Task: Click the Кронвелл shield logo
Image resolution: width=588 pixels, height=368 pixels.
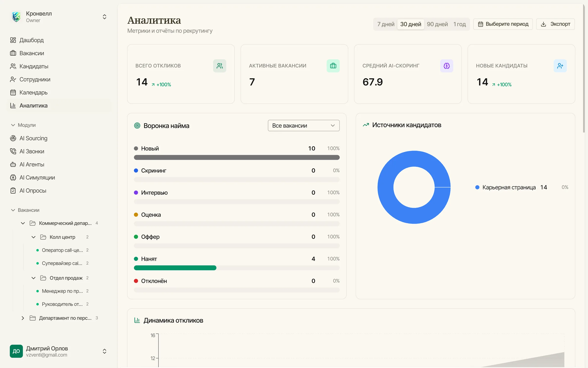Action: coord(16,17)
